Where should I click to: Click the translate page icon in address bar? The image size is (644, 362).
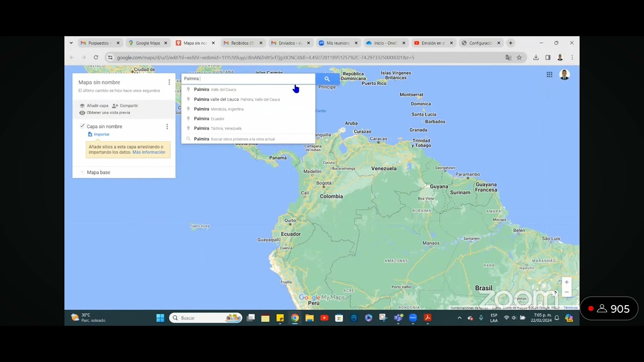coord(508,57)
